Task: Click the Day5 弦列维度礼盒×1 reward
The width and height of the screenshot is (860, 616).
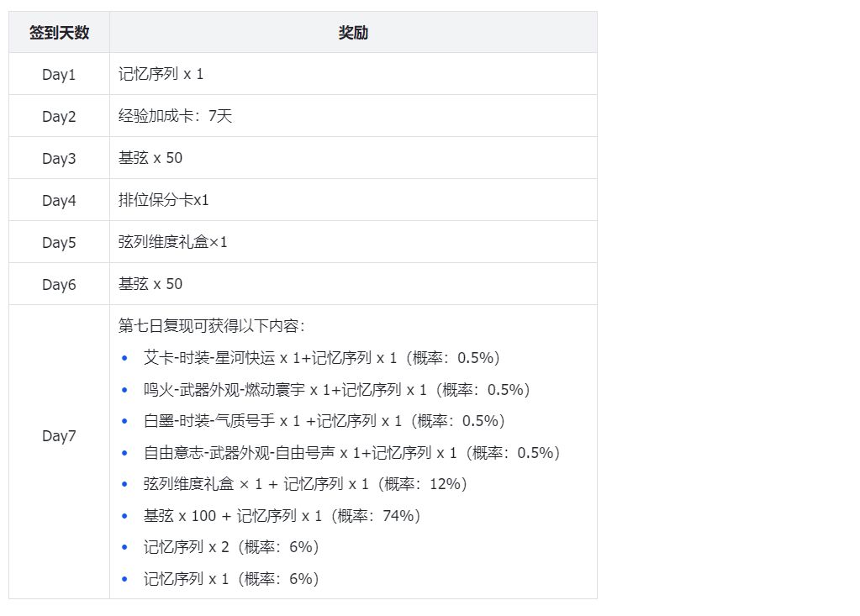Action: point(173,243)
